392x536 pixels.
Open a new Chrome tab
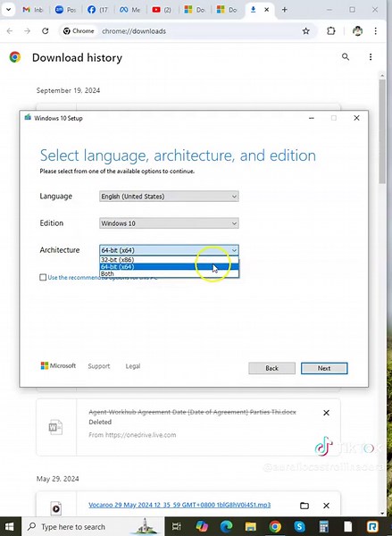(x=284, y=10)
